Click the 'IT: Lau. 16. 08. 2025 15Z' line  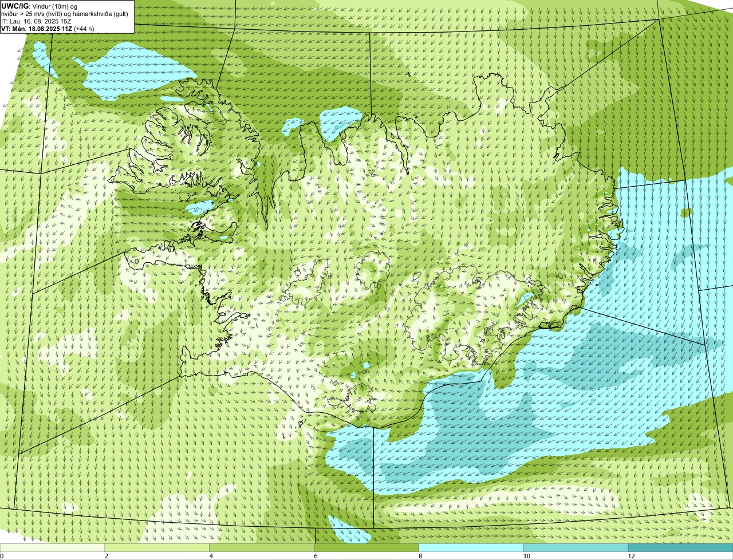point(36,21)
